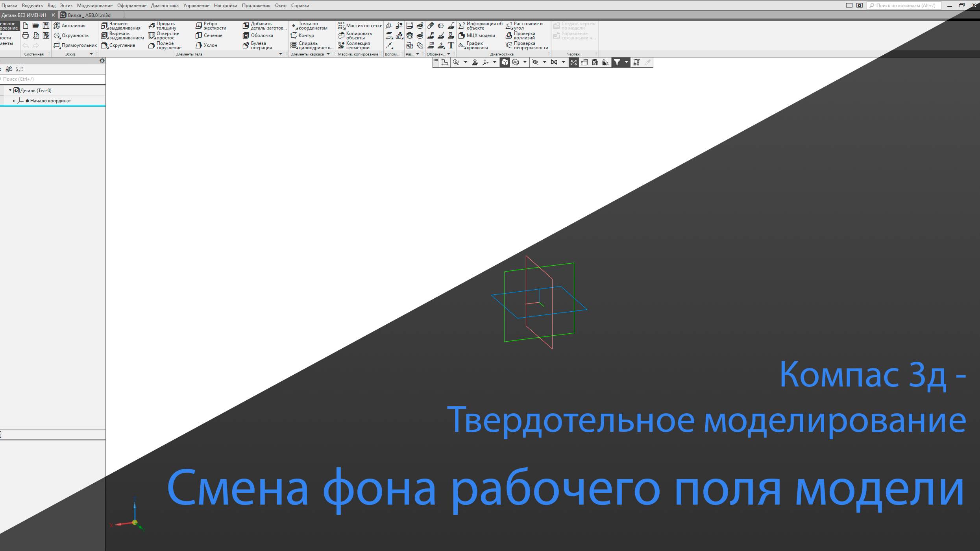Toggle the orientation cube display mode
This screenshot has width=980, height=551.
(x=505, y=62)
